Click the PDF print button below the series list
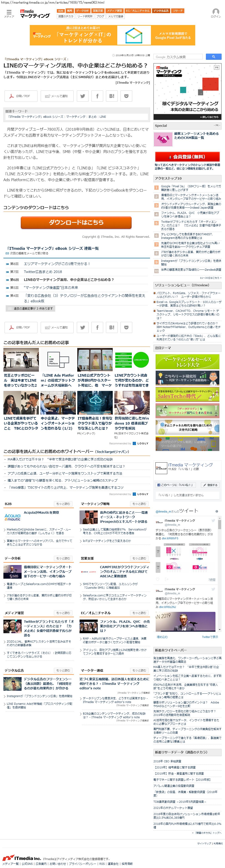 tap(21, 327)
